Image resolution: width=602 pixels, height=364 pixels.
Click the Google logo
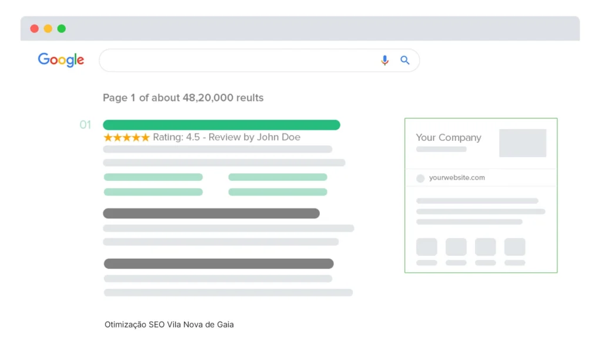tap(61, 60)
